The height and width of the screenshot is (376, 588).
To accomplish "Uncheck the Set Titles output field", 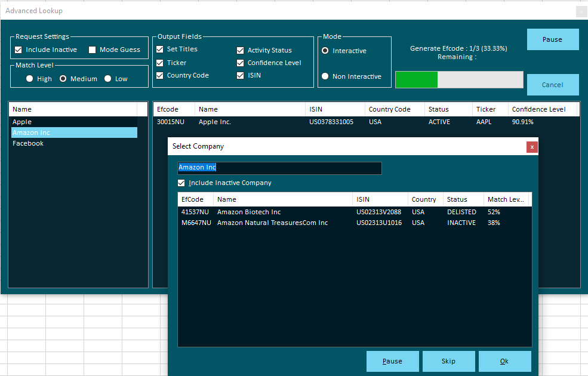I will (x=160, y=50).
